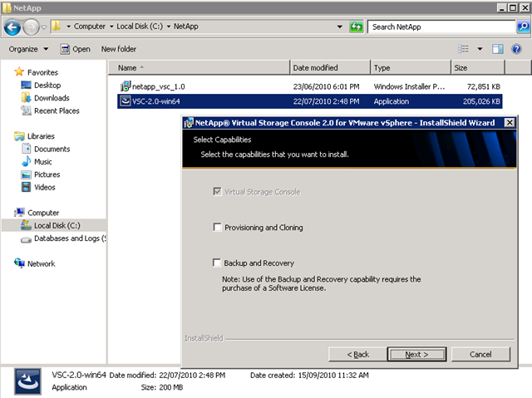532x398 pixels.
Task: Click the Libraries icon in navigation pane
Action: 19,136
